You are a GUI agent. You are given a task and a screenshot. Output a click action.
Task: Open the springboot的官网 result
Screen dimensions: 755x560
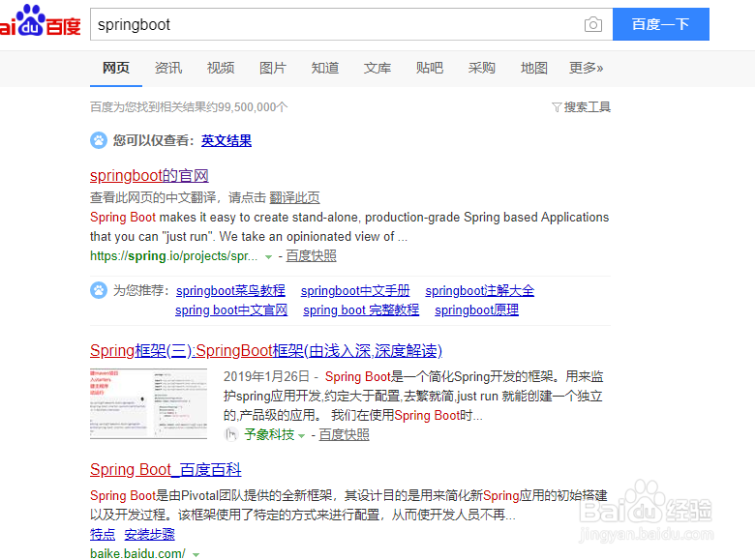149,176
